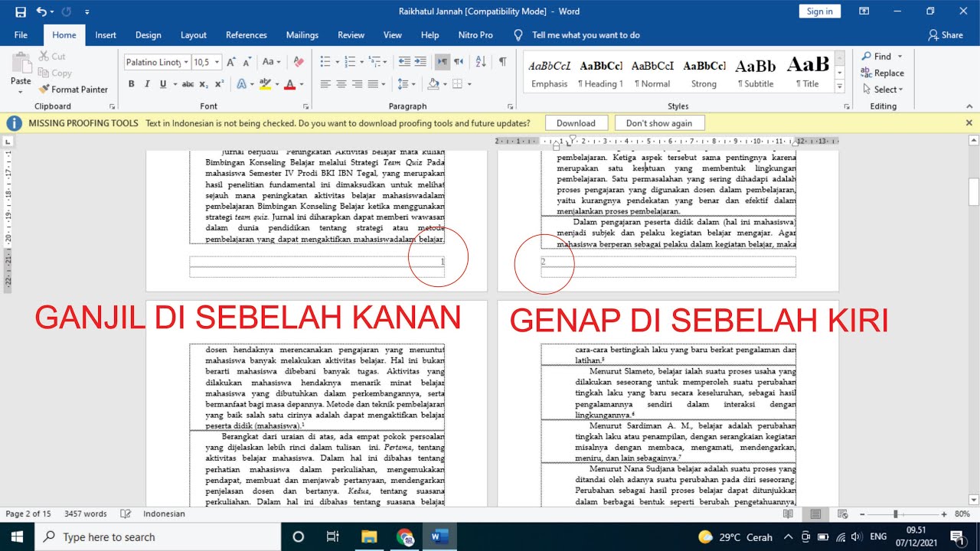Clear all formatting with the eraser icon

point(299,62)
